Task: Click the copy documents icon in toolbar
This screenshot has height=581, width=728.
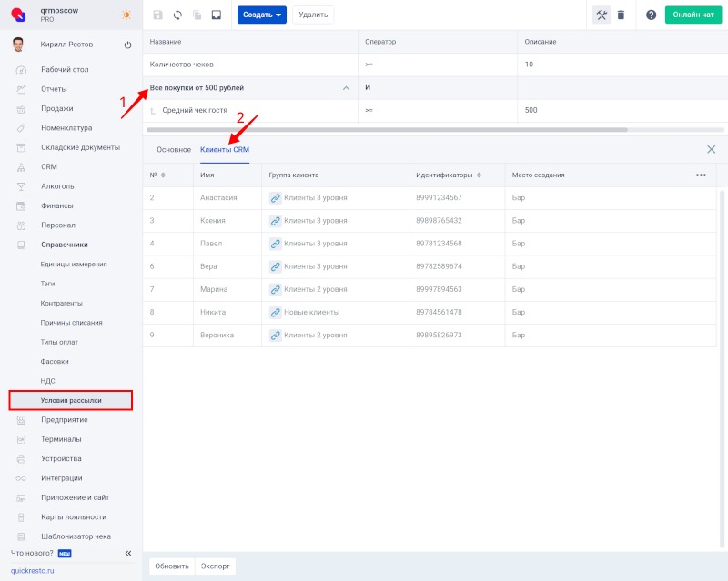Action: (x=197, y=15)
